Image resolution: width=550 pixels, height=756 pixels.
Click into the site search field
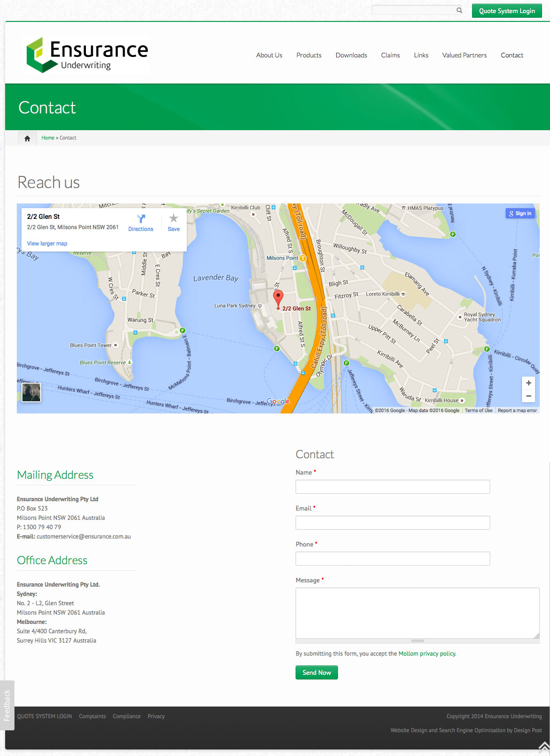coord(414,10)
